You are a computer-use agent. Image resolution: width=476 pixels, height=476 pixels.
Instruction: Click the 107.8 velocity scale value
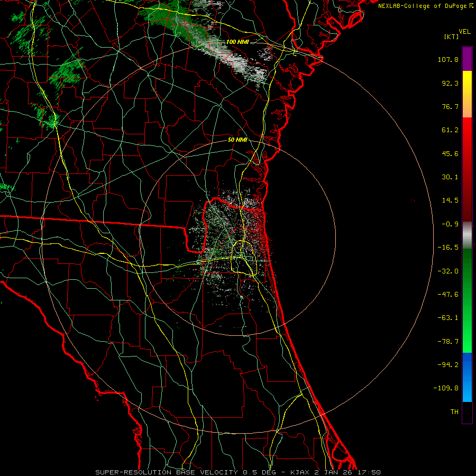coord(448,59)
